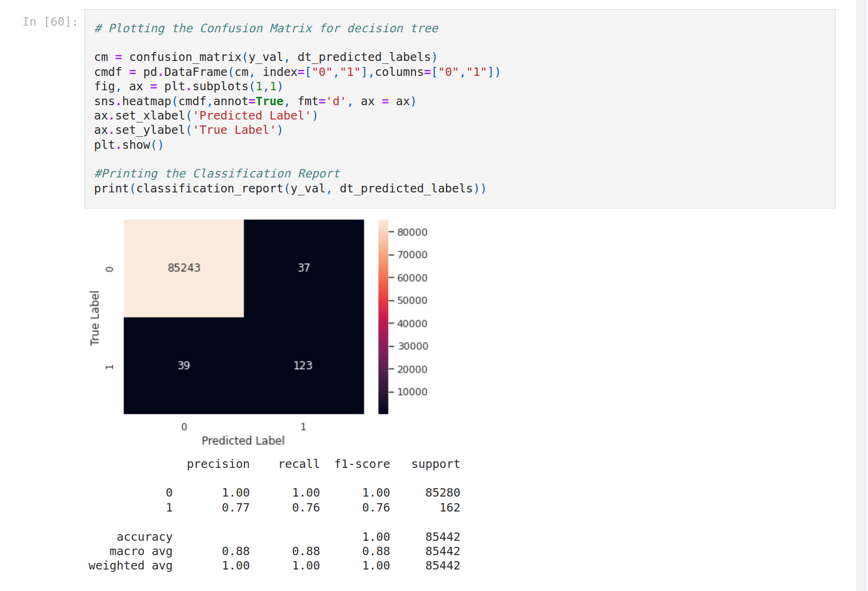Click the cm = confusion_matrix code line
The width and height of the screenshot is (868, 591).
click(x=265, y=57)
